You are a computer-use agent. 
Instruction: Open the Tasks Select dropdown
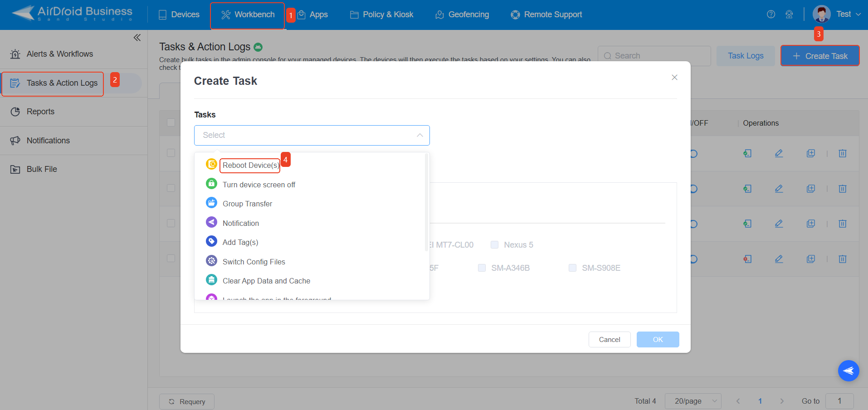[312, 135]
